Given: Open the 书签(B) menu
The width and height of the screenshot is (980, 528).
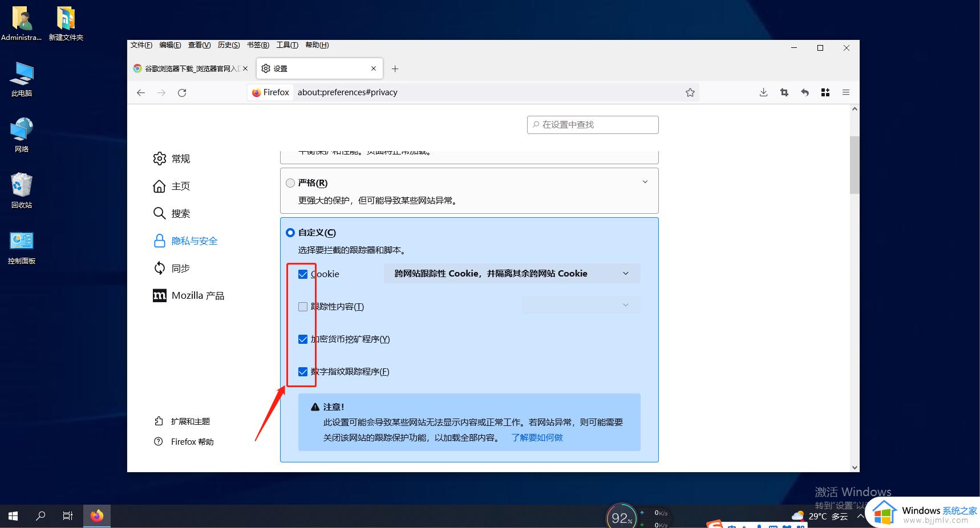Looking at the screenshot, I should click(x=258, y=45).
